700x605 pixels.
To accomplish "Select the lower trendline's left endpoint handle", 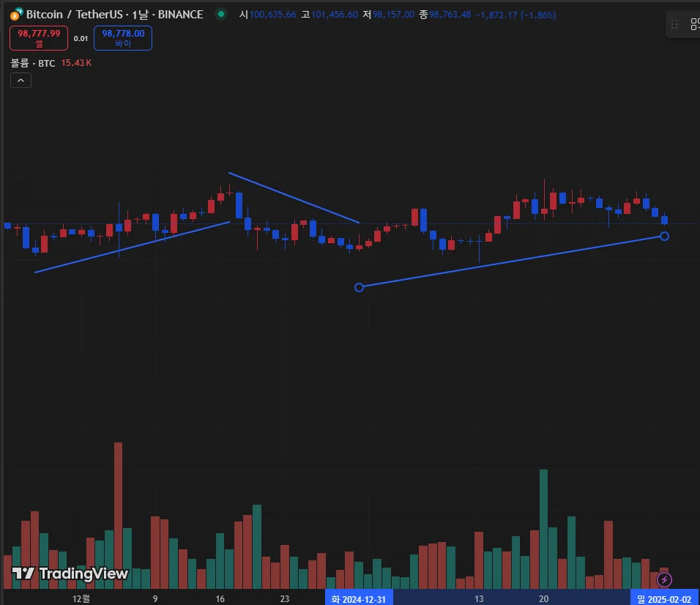I will coord(359,287).
